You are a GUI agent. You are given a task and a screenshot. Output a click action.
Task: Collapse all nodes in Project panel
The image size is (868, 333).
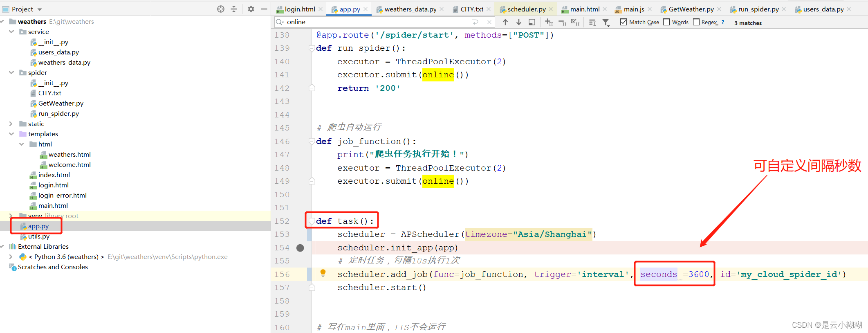[234, 9]
